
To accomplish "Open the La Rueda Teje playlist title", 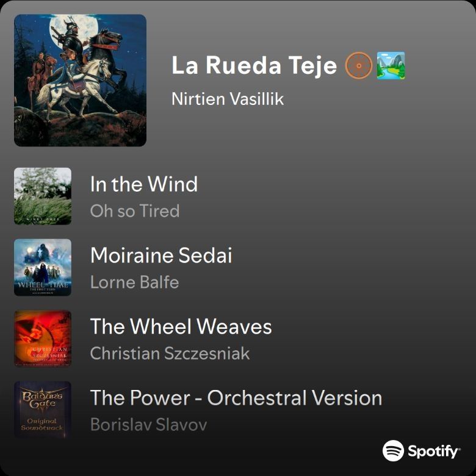I will (254, 65).
